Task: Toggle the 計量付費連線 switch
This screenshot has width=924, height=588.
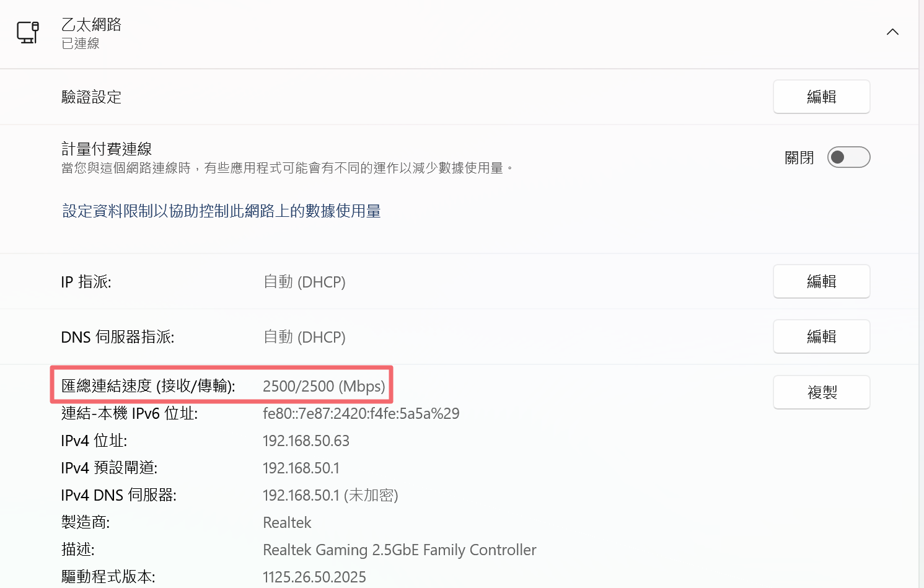Action: coord(848,157)
